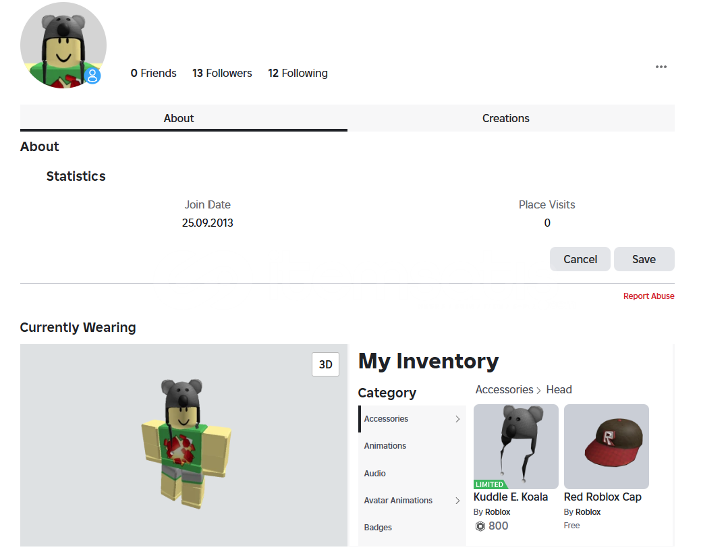Image resolution: width=728 pixels, height=560 pixels.
Task: Expand the Accessories category chevron
Action: point(457,419)
